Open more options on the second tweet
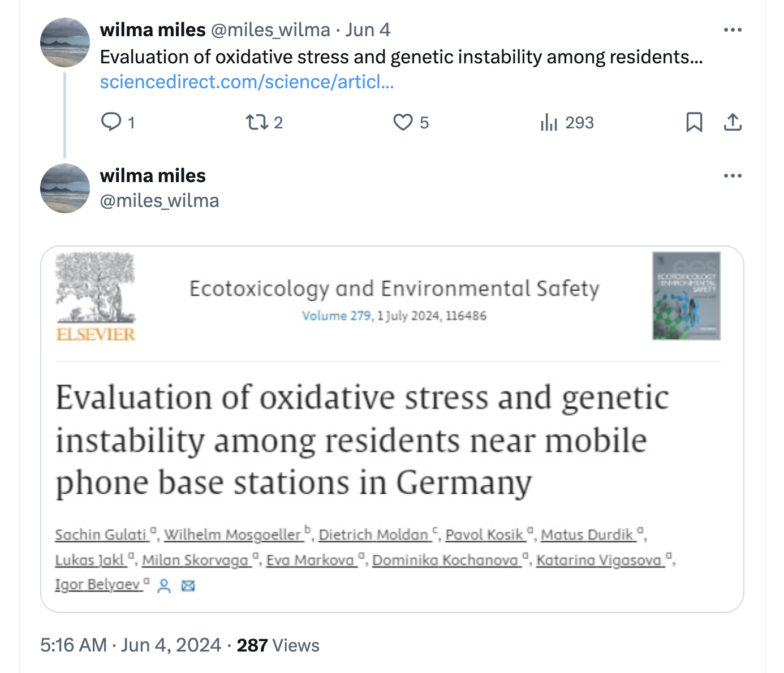The image size is (784, 673). 733,176
